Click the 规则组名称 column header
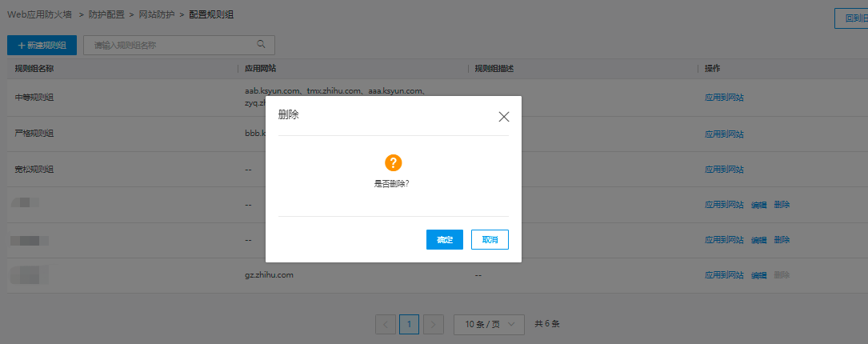The height and width of the screenshot is (344, 868). [x=34, y=69]
